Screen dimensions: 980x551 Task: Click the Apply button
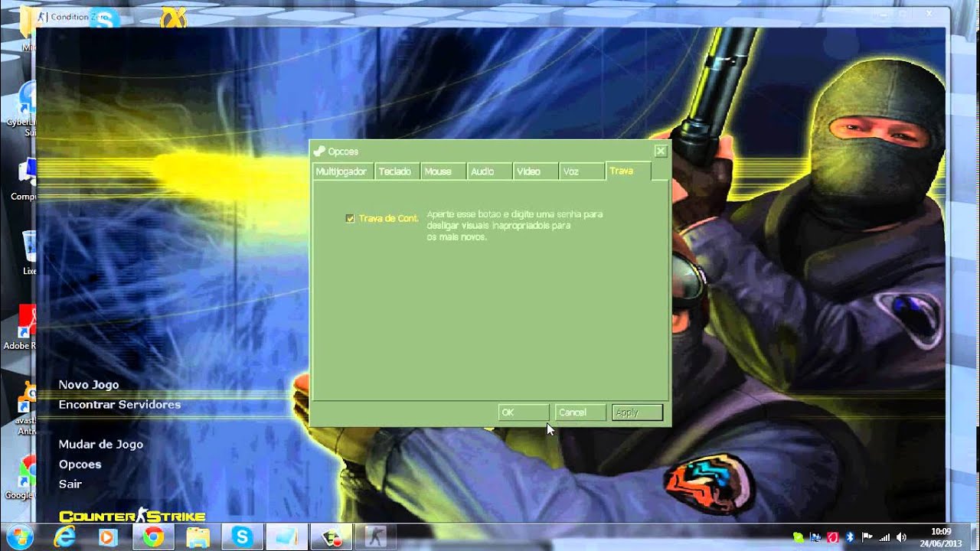pyautogui.click(x=637, y=412)
